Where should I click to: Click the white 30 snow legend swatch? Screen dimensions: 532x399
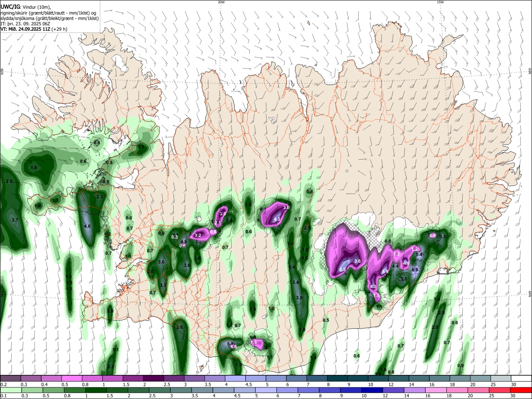521,378
